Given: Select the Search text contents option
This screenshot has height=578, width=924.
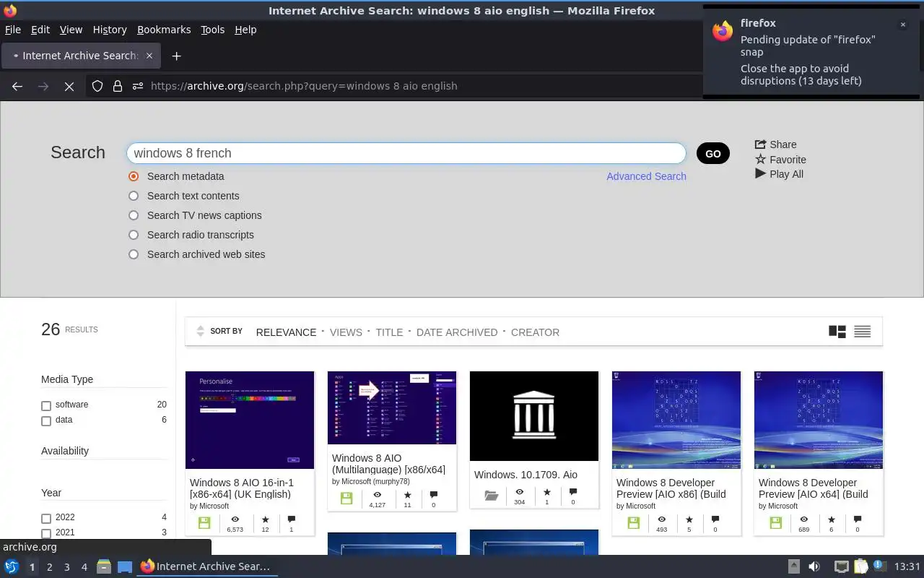Looking at the screenshot, I should [x=134, y=196].
